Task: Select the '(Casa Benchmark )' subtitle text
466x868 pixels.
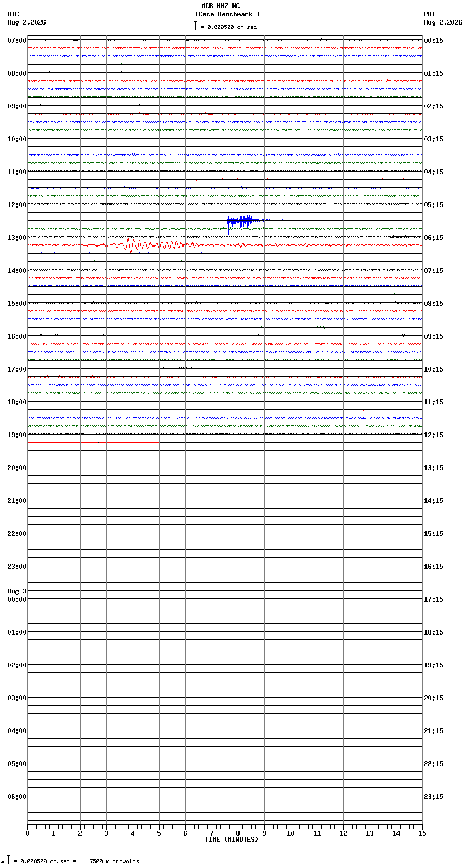Action: tap(228, 14)
